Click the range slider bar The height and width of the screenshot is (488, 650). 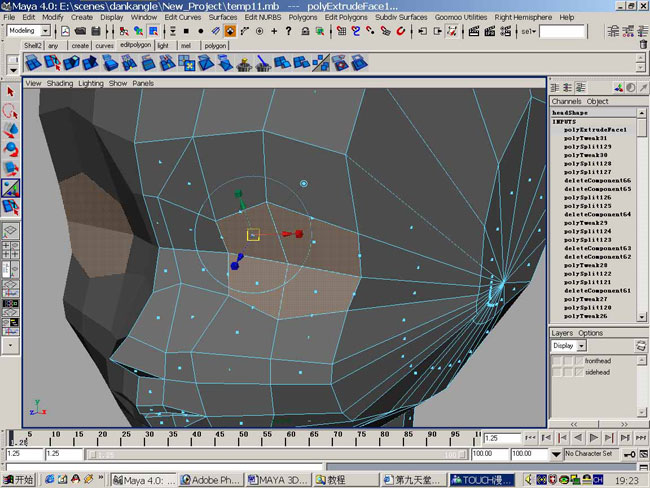[277, 455]
